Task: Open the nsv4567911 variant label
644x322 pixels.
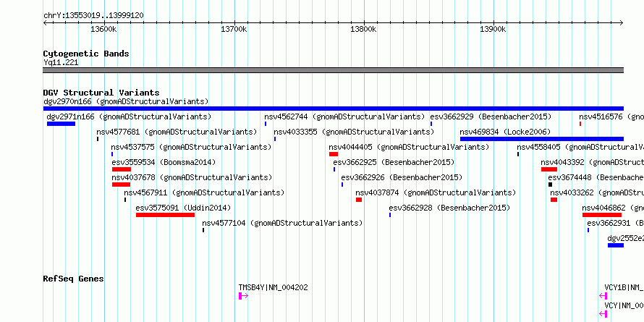Action: pyautogui.click(x=204, y=192)
